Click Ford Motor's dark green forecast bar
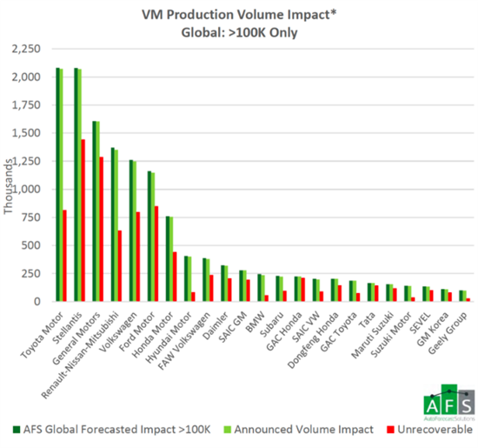 coord(149,237)
